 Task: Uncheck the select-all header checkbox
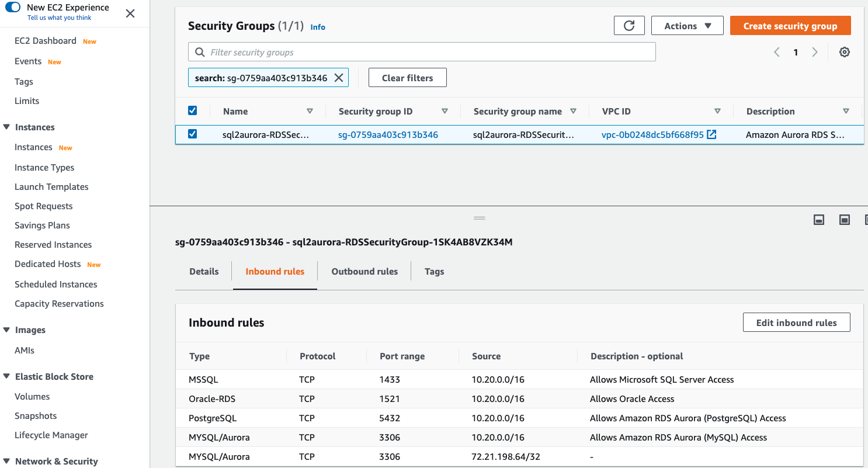coord(192,110)
